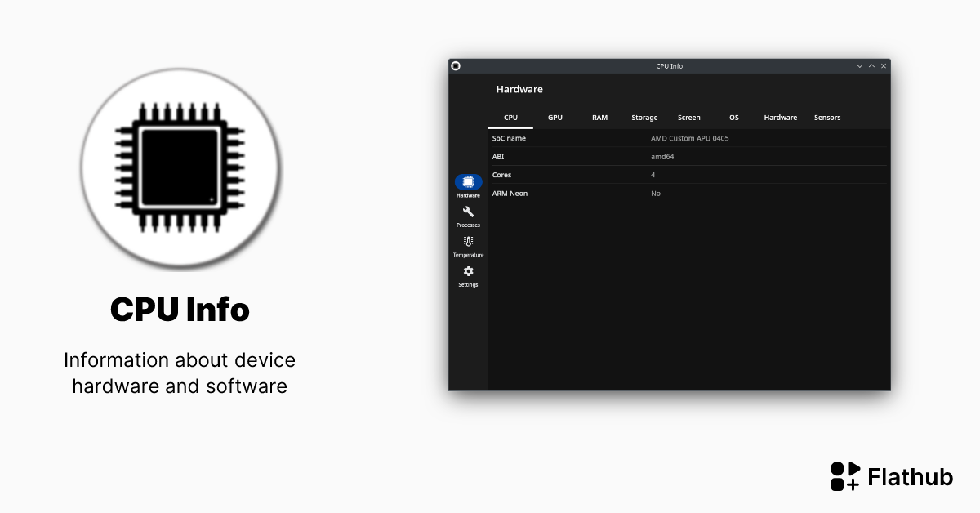Select the Hardware tab in the tab bar
This screenshot has width=980, height=513.
pyautogui.click(x=780, y=118)
